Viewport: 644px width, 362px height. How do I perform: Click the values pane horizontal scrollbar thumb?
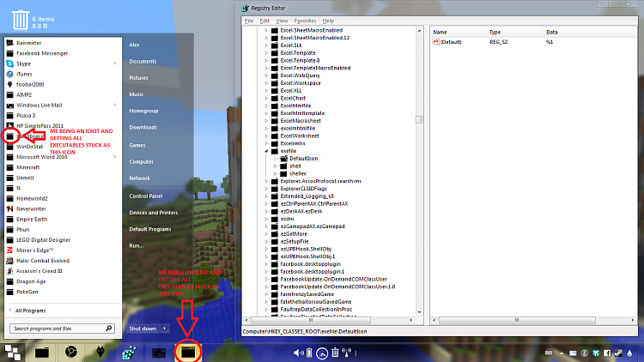coord(517,320)
